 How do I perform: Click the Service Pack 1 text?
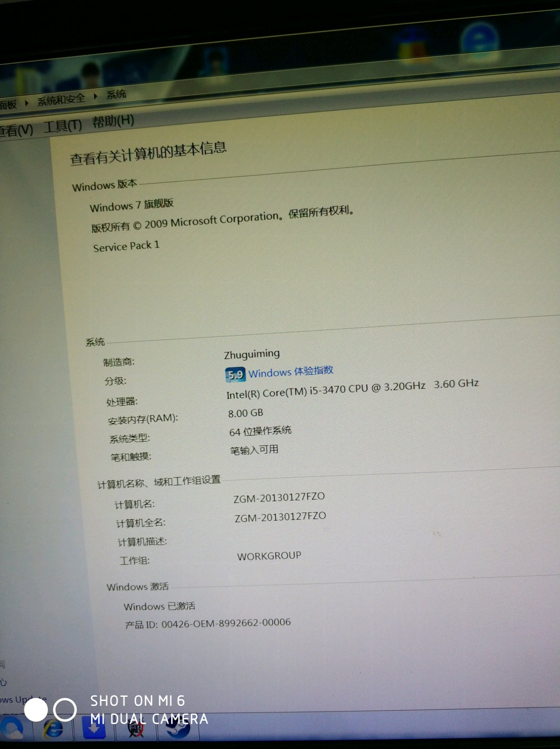coord(127,246)
